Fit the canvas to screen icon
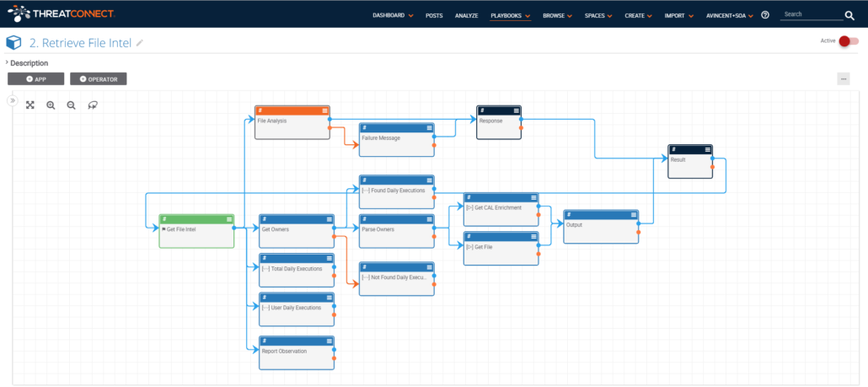The width and height of the screenshot is (868, 387). pyautogui.click(x=30, y=105)
